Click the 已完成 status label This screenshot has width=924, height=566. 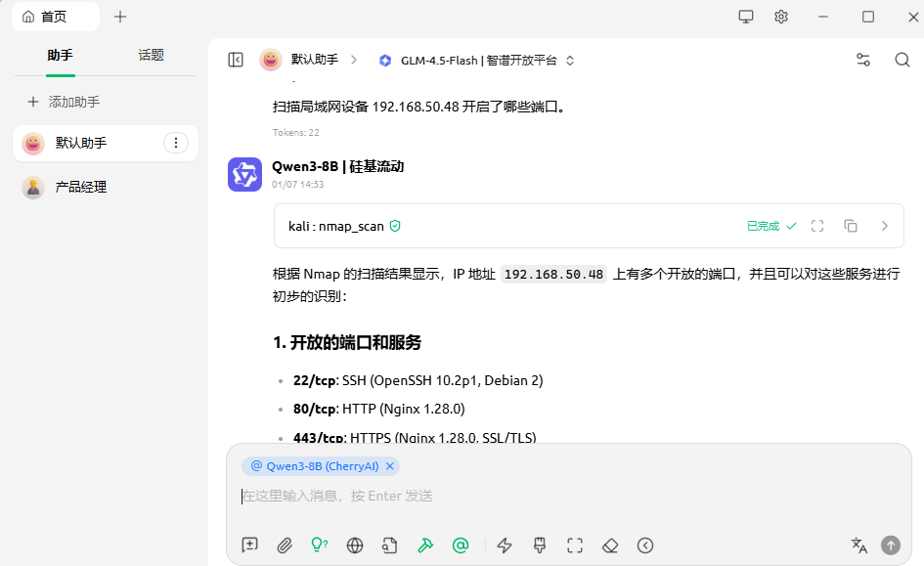(x=763, y=226)
